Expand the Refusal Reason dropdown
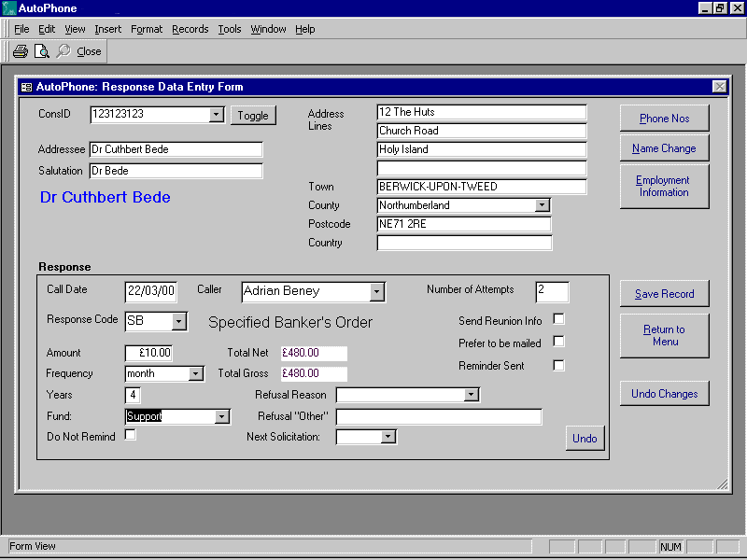This screenshot has width=747, height=560. click(472, 395)
